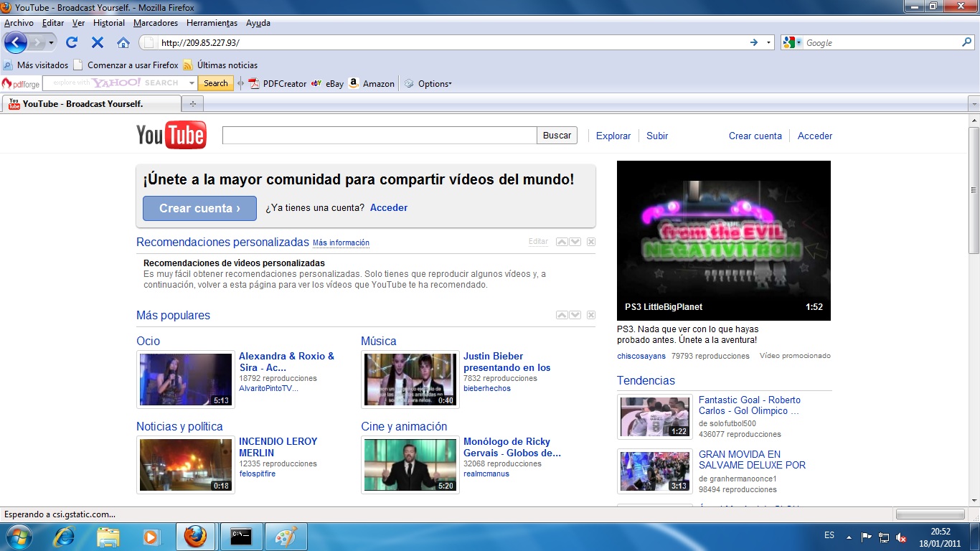
Task: Click the search magnifier in Google box
Action: 966,42
